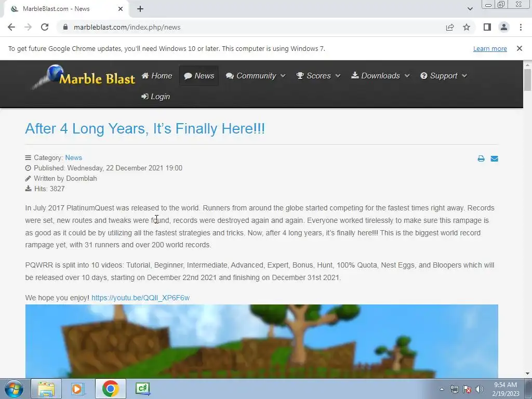Screen dimensions: 532x399
Task: Click the 'Hits: 3827' text
Action: pos(49,189)
